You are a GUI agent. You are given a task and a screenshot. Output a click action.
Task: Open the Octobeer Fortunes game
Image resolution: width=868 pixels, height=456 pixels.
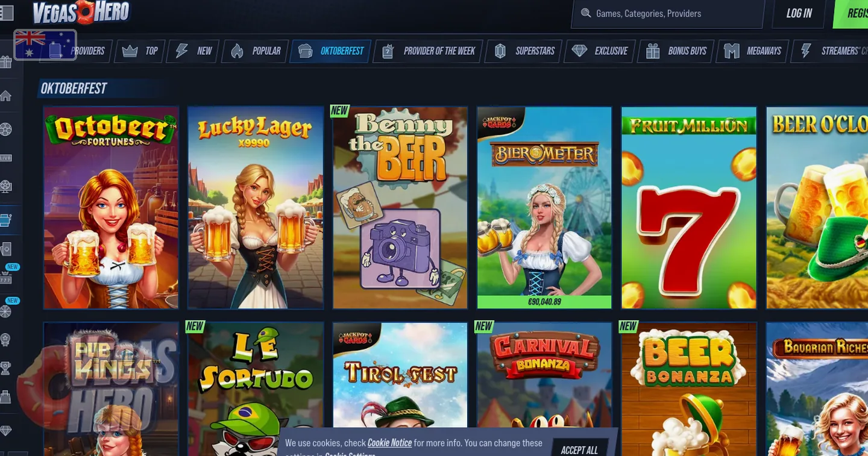pos(111,208)
